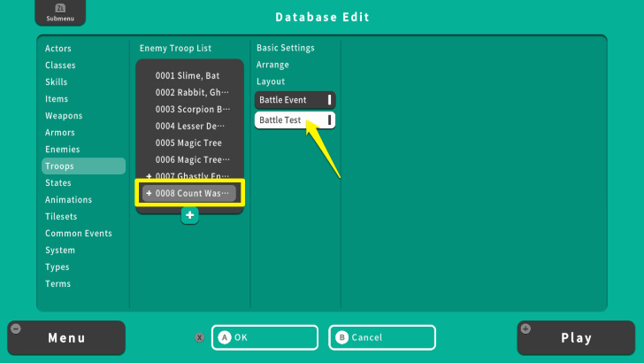
Task: Expand troop 0008 Count Was plus marker
Action: 149,193
